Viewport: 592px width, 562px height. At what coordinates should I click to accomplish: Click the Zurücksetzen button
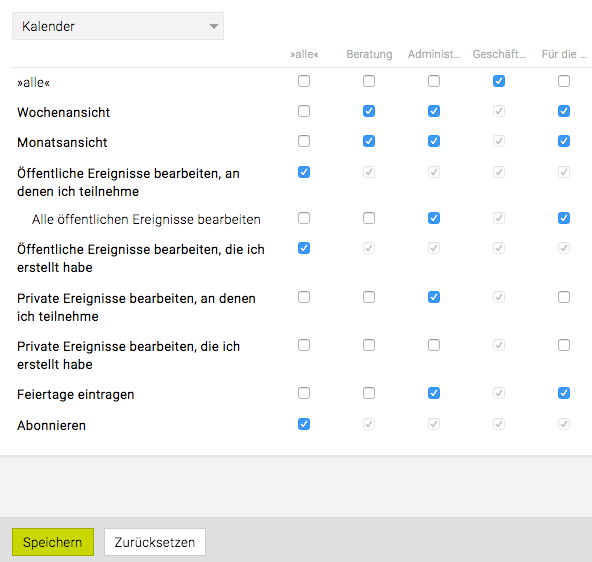[155, 542]
